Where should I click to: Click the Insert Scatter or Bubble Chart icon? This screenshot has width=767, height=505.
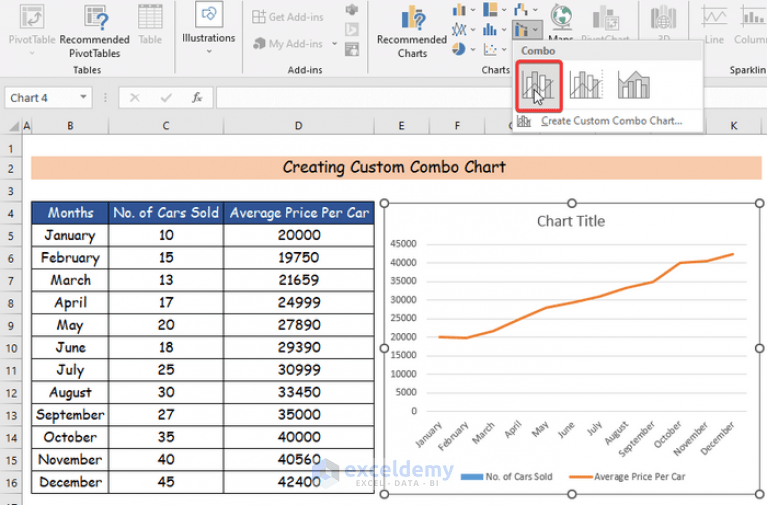pyautogui.click(x=490, y=49)
